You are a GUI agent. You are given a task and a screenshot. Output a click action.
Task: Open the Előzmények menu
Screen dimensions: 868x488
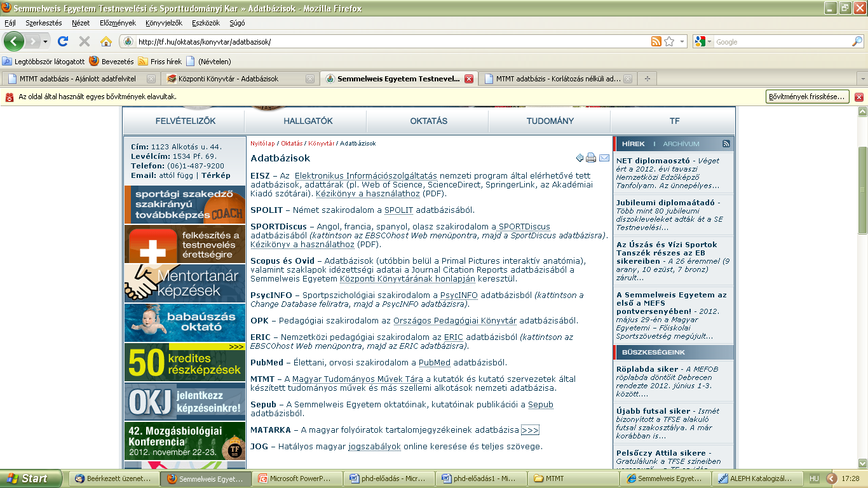coord(118,22)
